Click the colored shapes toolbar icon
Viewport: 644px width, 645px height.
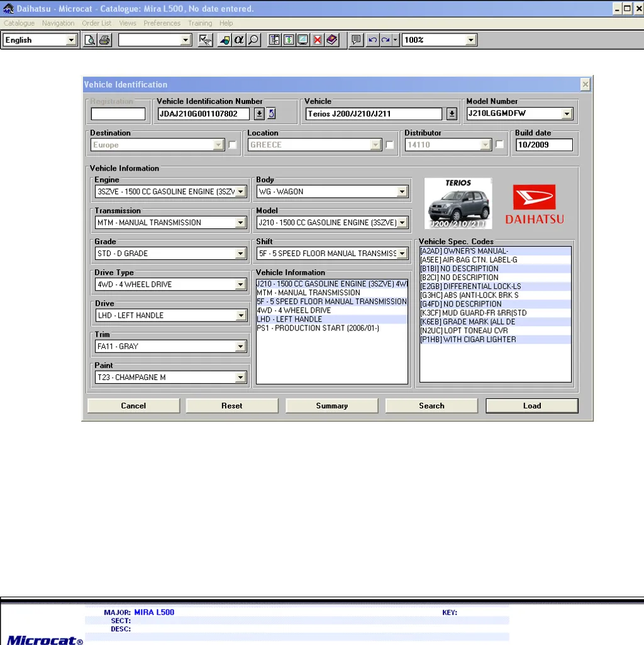click(225, 40)
